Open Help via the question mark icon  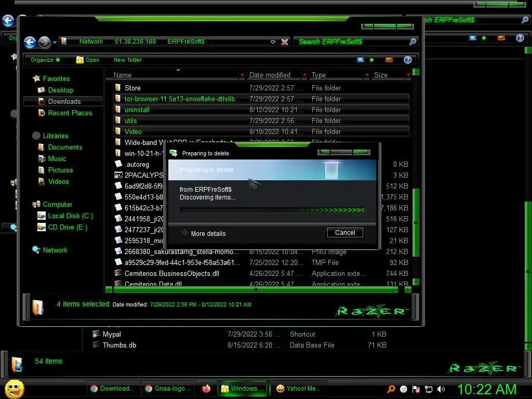pyautogui.click(x=407, y=60)
